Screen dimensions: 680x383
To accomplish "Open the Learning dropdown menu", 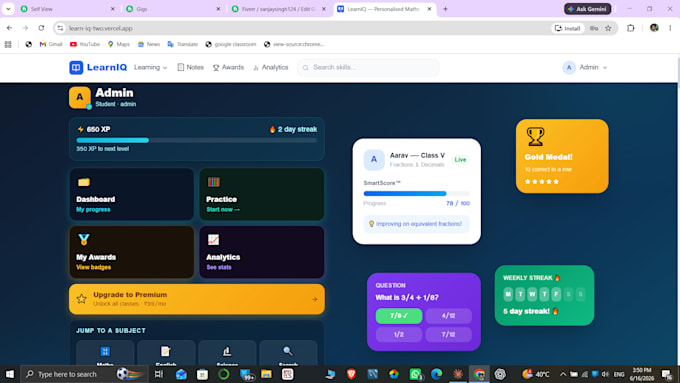I will 150,67.
